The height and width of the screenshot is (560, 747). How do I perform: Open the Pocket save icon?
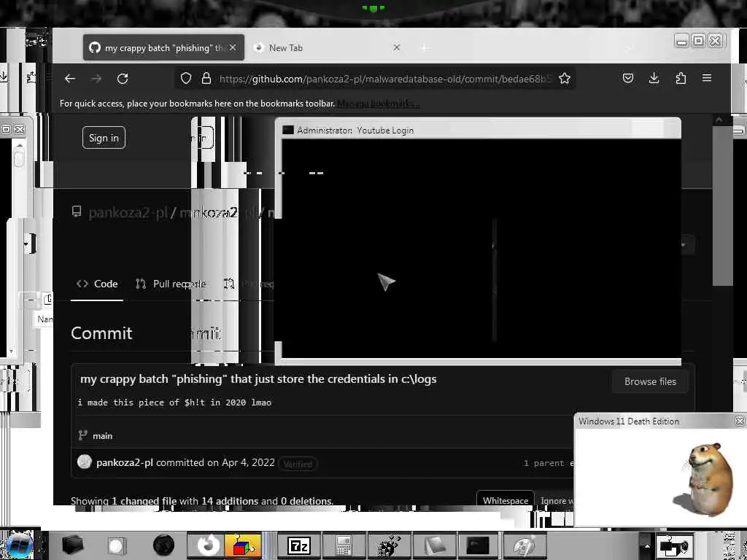coord(628,78)
